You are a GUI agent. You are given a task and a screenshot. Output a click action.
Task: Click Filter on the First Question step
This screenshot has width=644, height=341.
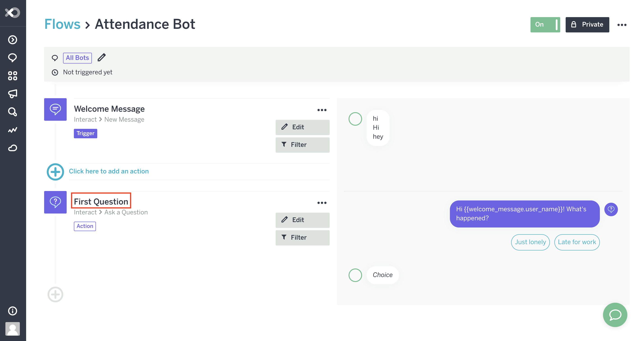click(302, 237)
